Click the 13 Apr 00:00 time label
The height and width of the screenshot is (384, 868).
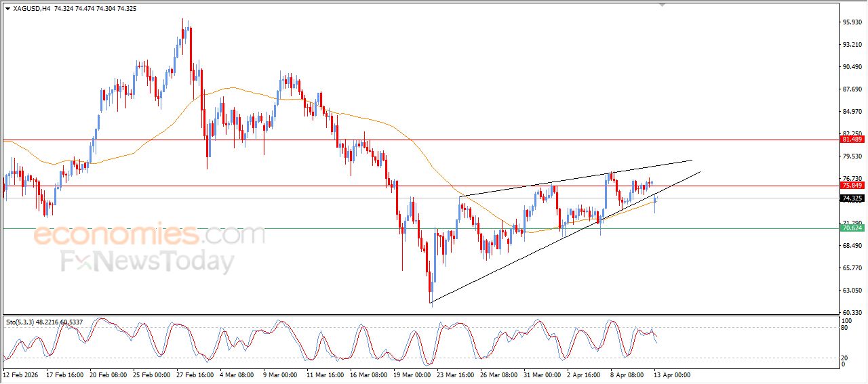[x=671, y=374]
